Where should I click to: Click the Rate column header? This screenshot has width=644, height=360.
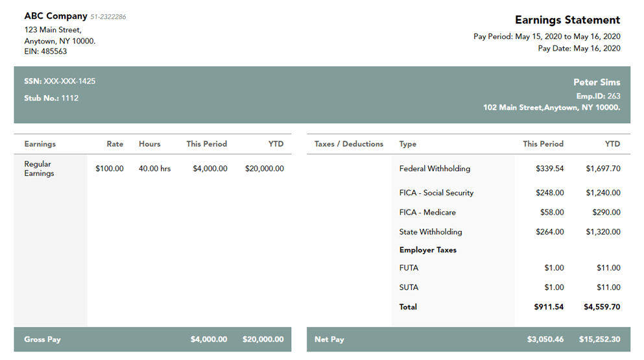pos(115,144)
